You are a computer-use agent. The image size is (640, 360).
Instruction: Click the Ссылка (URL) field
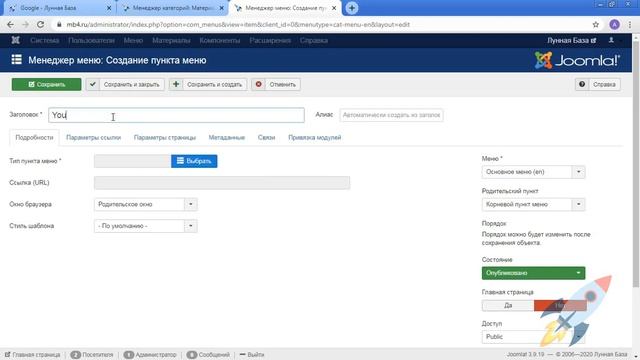222,183
